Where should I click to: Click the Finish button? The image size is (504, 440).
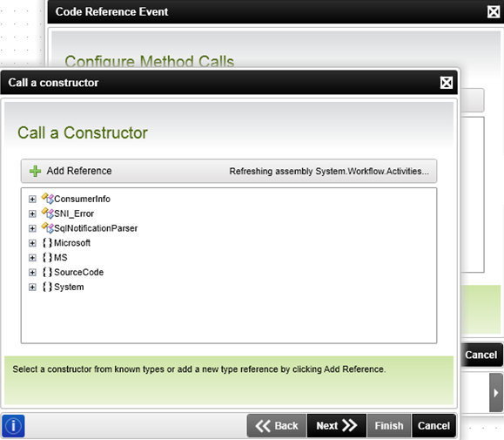389,426
